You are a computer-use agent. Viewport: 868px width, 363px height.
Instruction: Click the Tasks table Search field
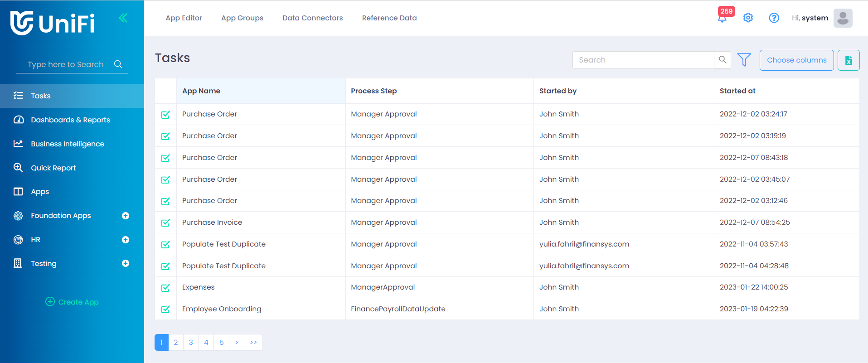643,60
